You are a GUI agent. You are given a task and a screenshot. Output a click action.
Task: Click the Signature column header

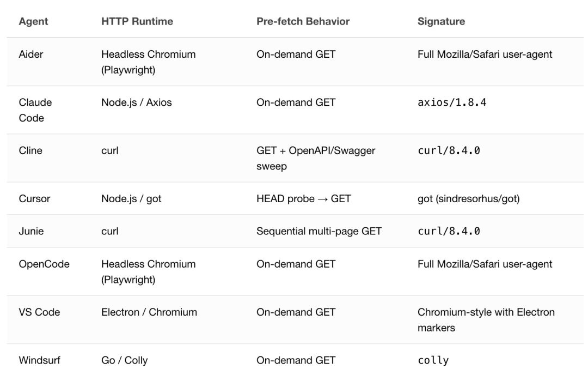coord(441,21)
